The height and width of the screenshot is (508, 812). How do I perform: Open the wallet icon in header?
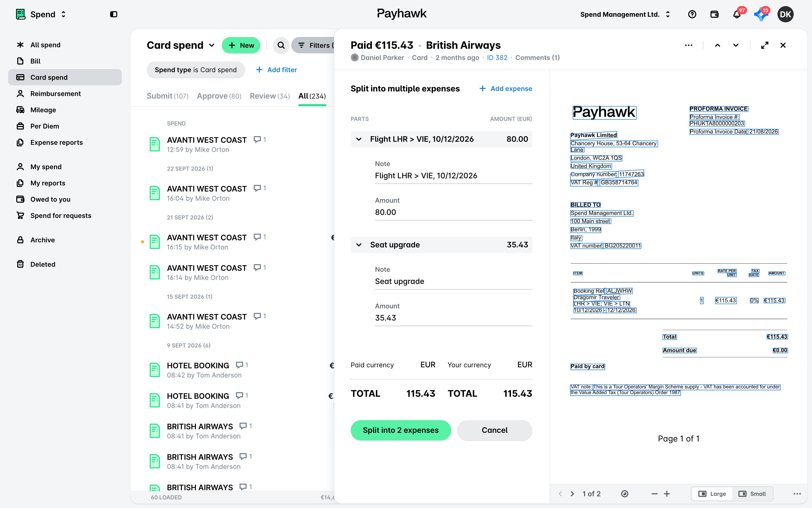(714, 14)
